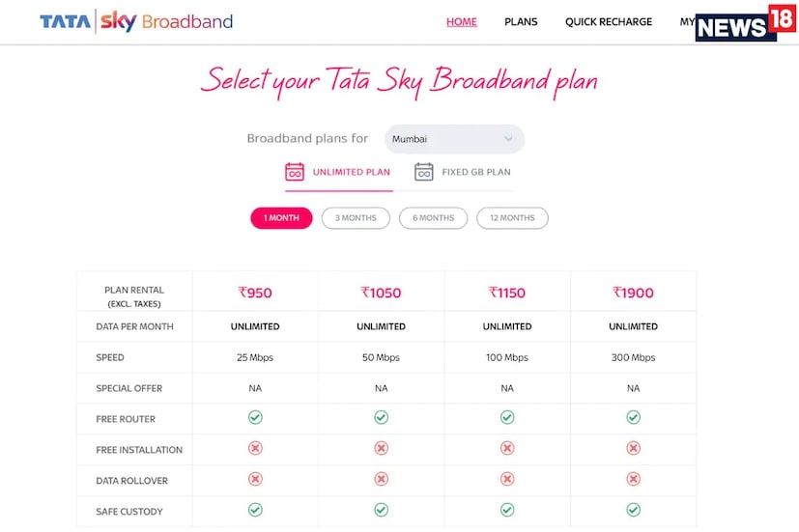Click the Unlimited Plan infinity calendar icon
This screenshot has height=532, width=799.
(x=295, y=172)
